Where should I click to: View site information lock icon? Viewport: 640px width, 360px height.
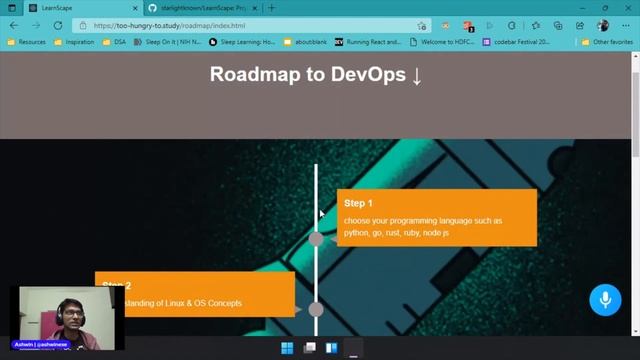tap(83, 26)
